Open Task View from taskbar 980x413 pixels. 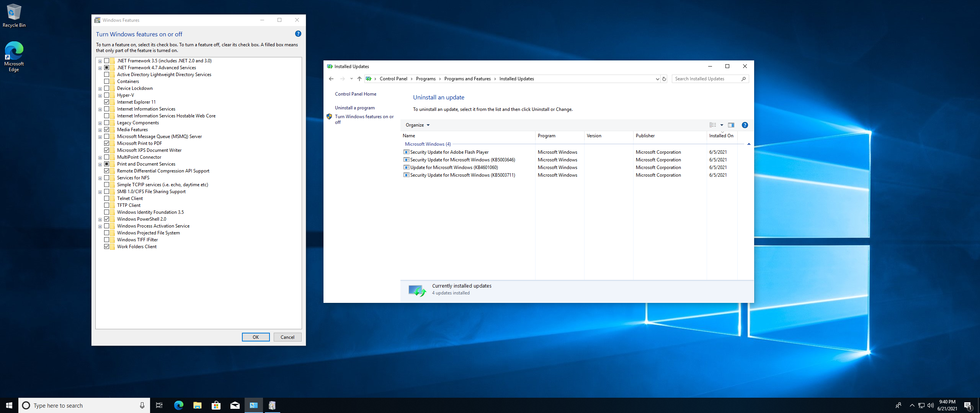[159, 405]
